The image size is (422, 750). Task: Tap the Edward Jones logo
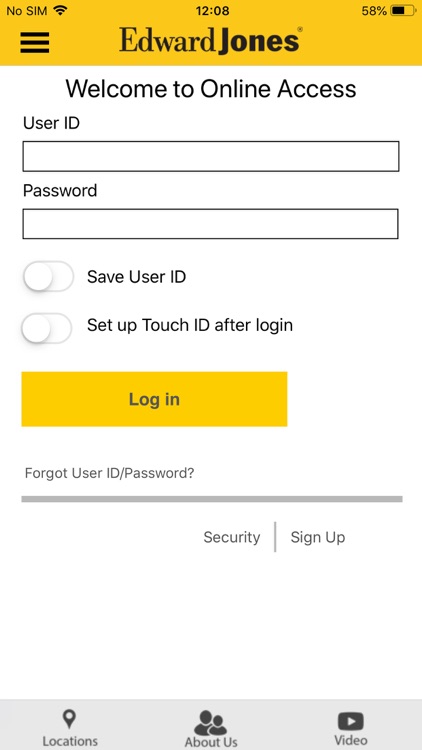(211, 40)
